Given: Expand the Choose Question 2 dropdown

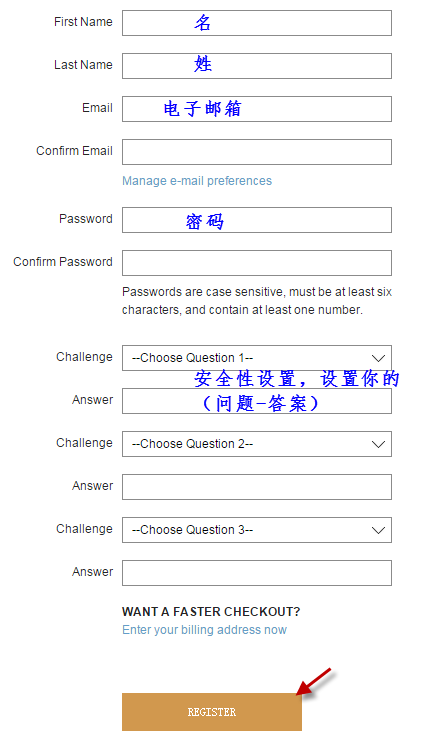Looking at the screenshot, I should (x=257, y=444).
